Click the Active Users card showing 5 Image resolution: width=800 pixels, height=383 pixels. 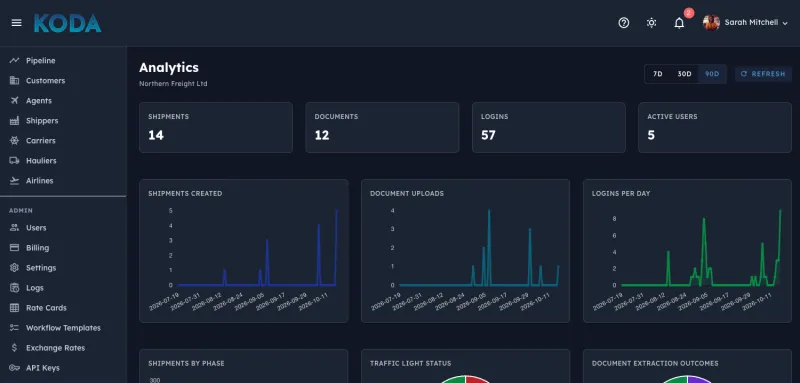715,127
